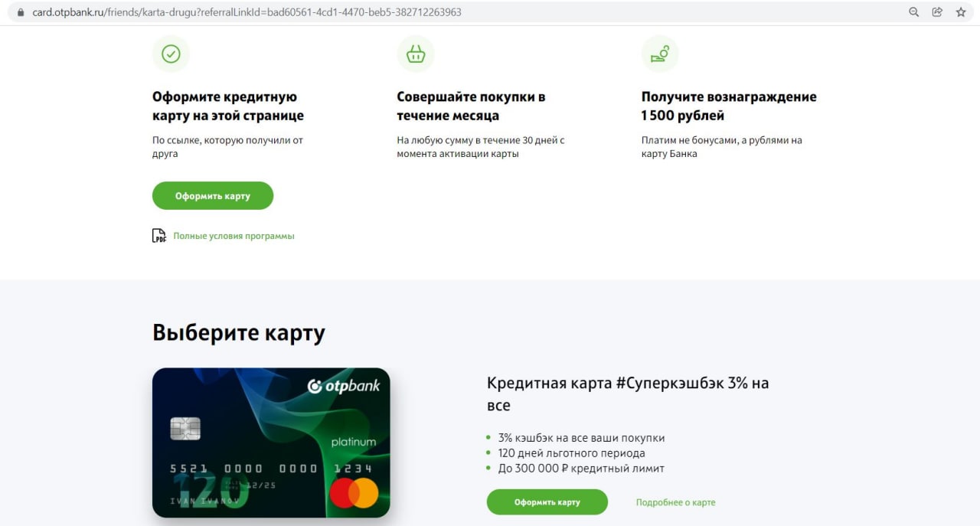The height and width of the screenshot is (526, 980).
Task: Click "Кредитная карта #Суперкэшбэк 3% на все" title
Action: click(x=628, y=394)
